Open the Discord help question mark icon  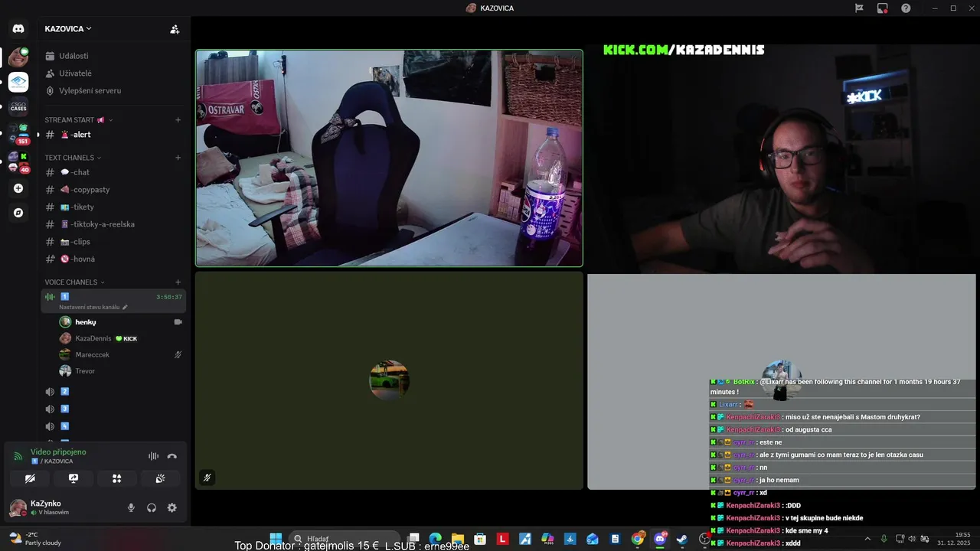pyautogui.click(x=906, y=8)
